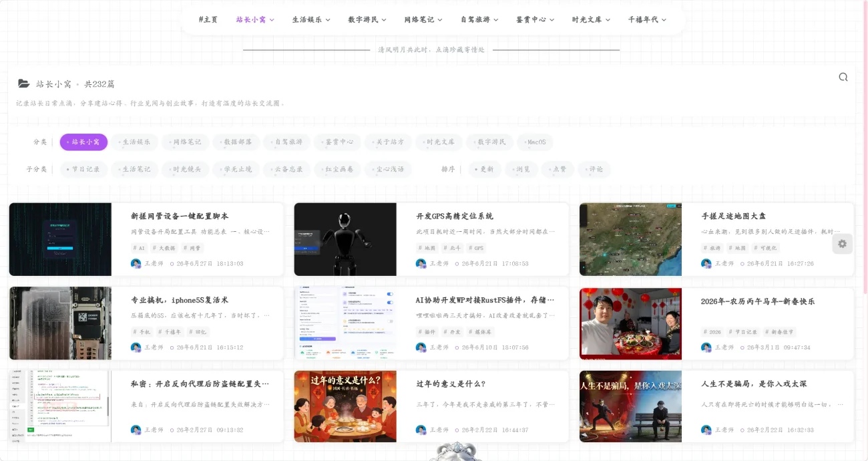
Task: Expand the 数字游民 navigation dropdown
Action: point(367,20)
